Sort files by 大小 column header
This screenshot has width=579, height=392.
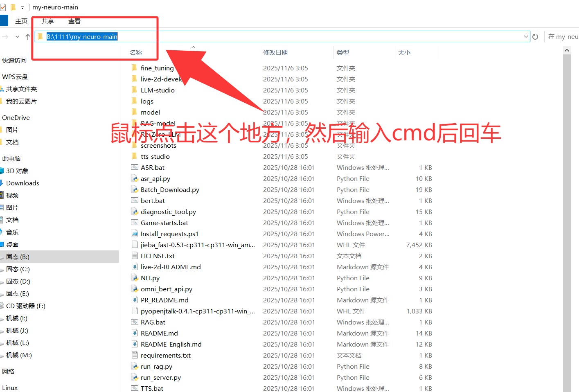click(x=404, y=52)
